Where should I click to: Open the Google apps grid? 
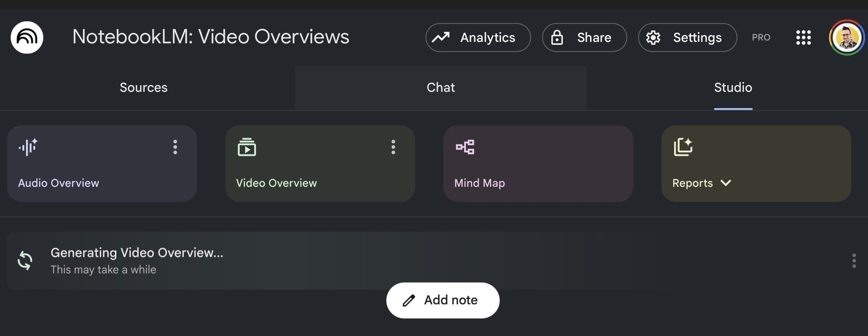803,37
